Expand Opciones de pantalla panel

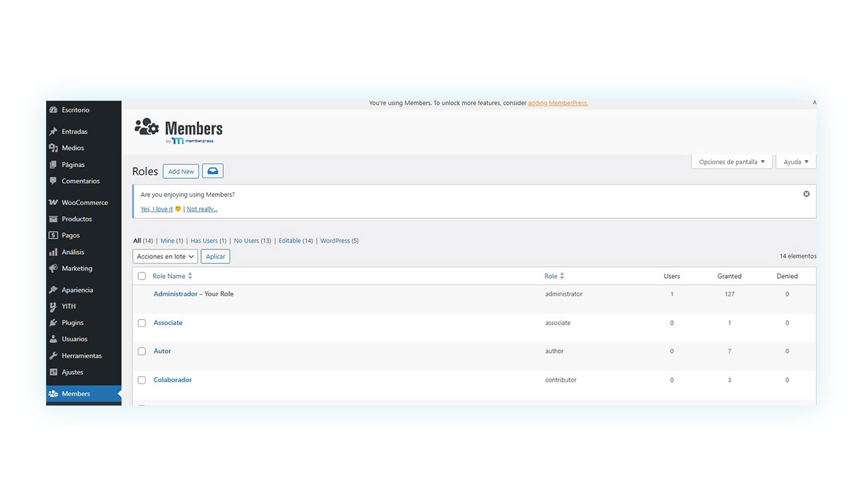click(732, 162)
